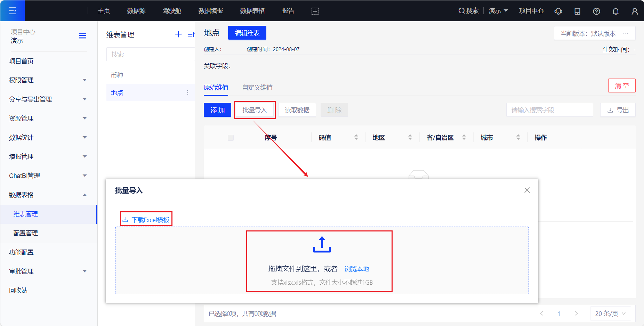Select 币种 in the dimension table list
Image resolution: width=644 pixels, height=326 pixels.
(117, 75)
